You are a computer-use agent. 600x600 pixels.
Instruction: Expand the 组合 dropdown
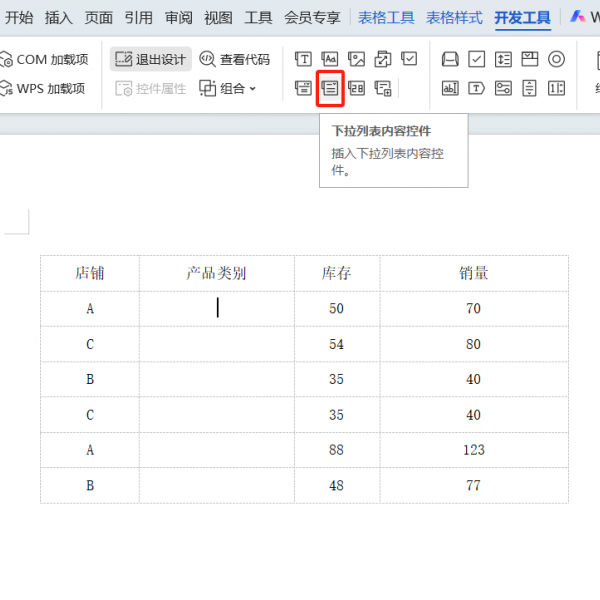[228, 88]
